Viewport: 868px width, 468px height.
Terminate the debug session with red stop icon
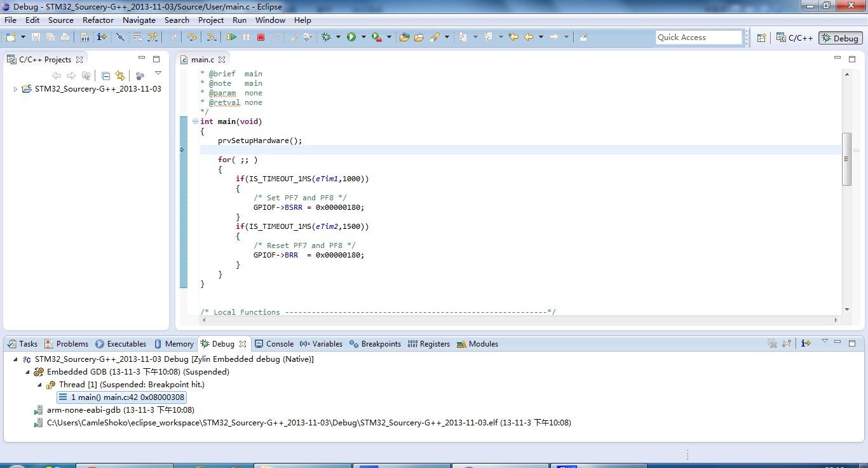[260, 37]
